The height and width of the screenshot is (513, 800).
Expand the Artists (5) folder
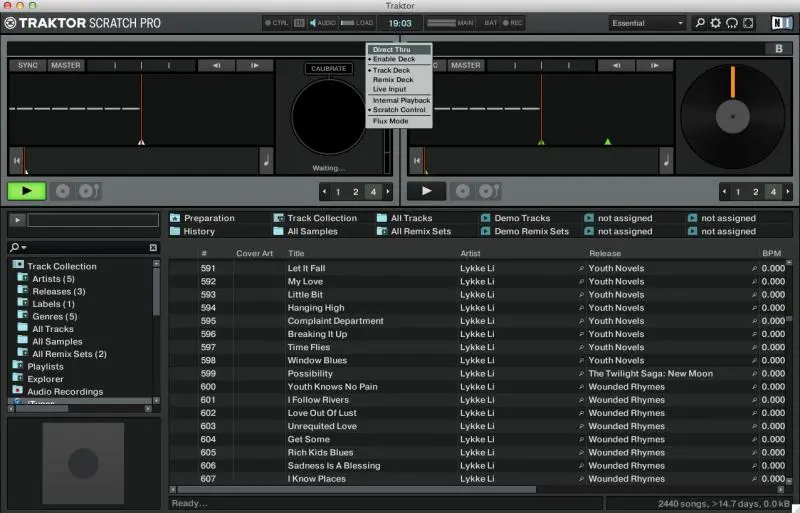[24, 279]
